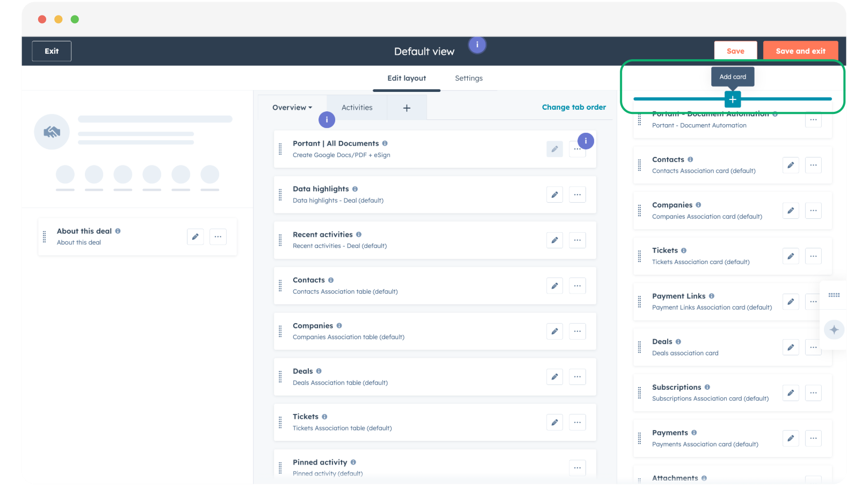Click info icon next to Default view

tap(477, 45)
